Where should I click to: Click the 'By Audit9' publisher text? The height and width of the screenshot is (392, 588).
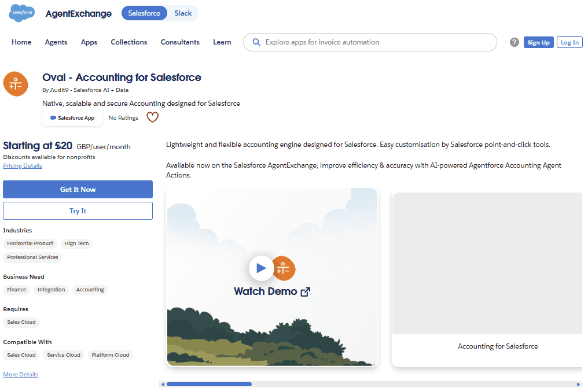[x=56, y=90]
